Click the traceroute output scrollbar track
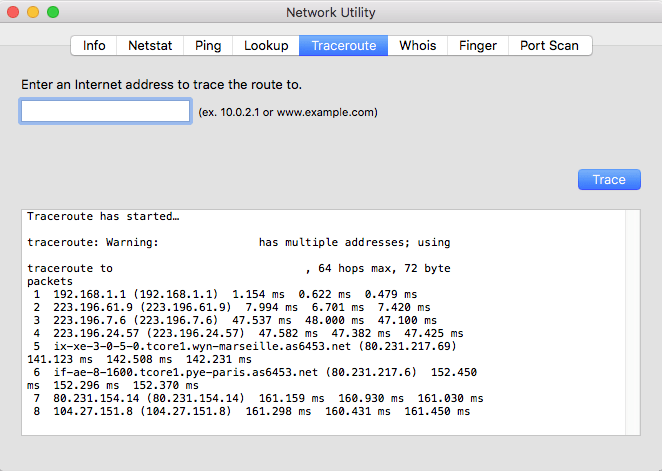This screenshot has height=471, width=662. pyautogui.click(x=632, y=322)
